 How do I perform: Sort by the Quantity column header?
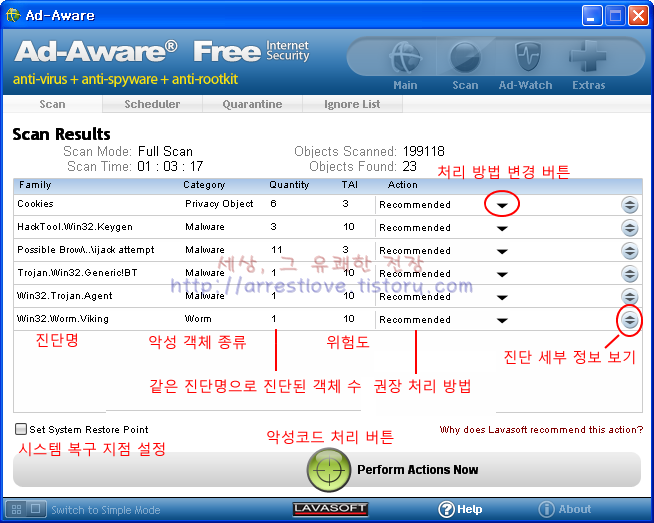tap(289, 184)
